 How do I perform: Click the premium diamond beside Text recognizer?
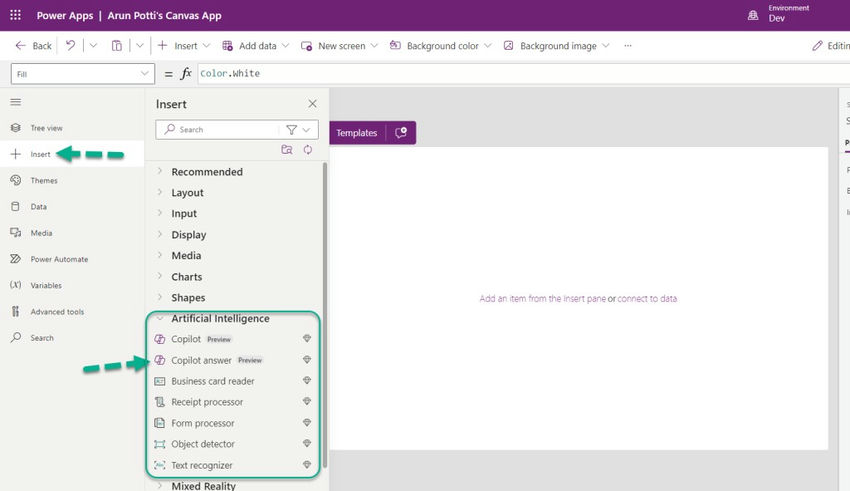click(307, 464)
